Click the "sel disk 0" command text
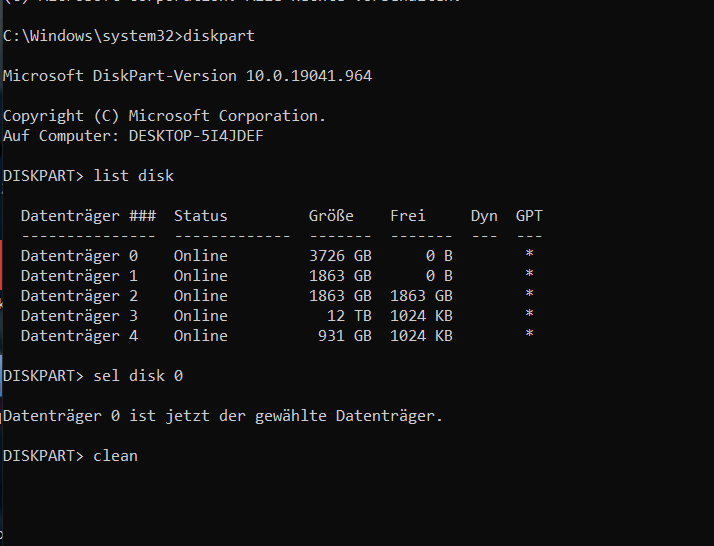Image resolution: width=714 pixels, height=546 pixels. click(x=138, y=376)
